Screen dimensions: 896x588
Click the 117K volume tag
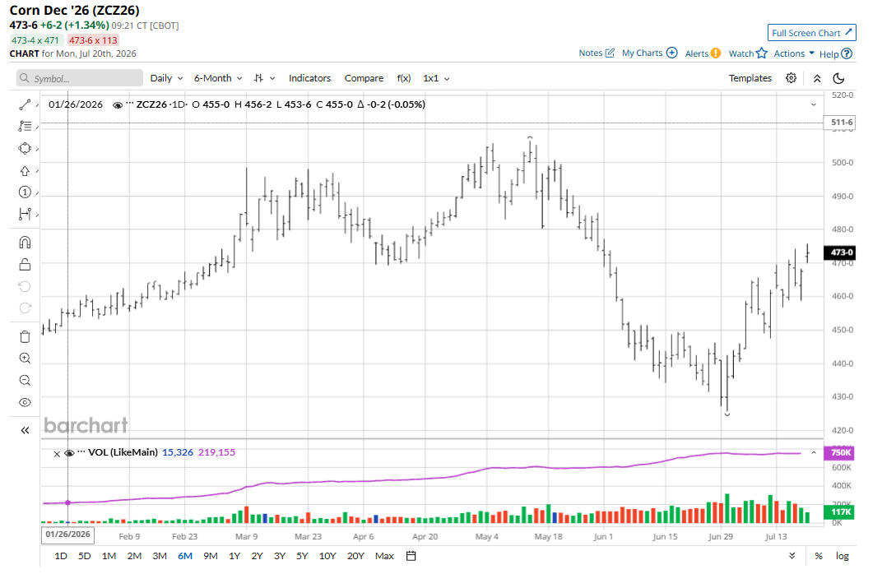[839, 512]
